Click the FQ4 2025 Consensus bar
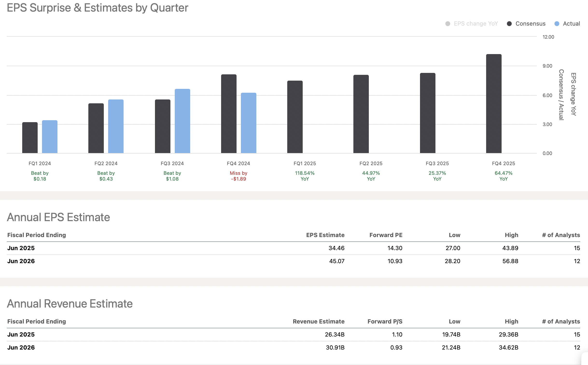 tap(494, 104)
